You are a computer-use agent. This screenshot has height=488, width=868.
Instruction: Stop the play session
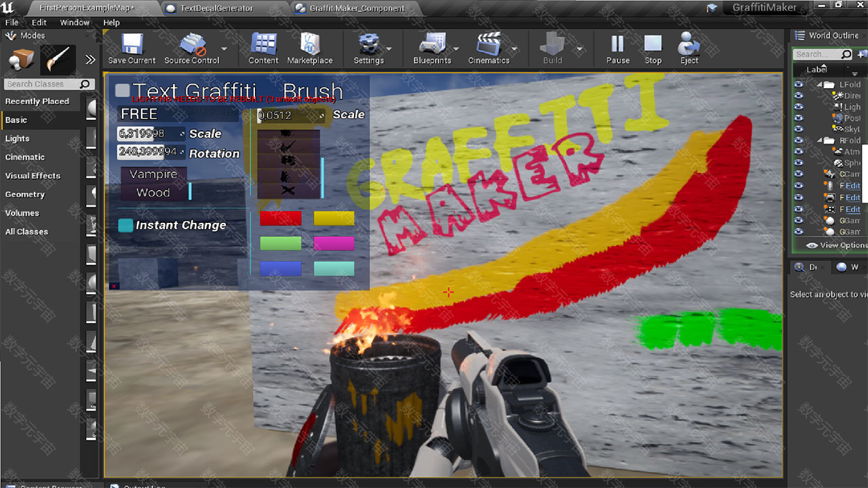653,44
